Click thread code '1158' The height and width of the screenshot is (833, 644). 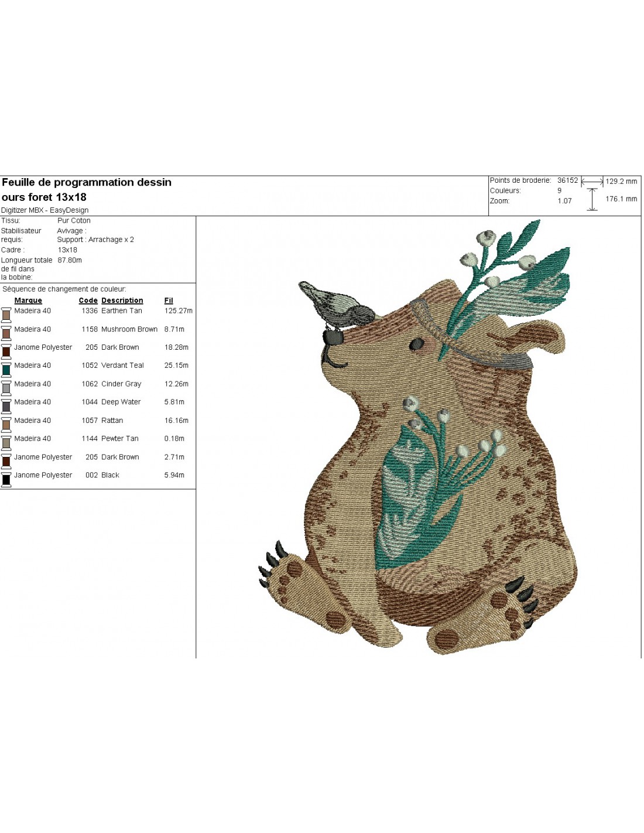[90, 329]
